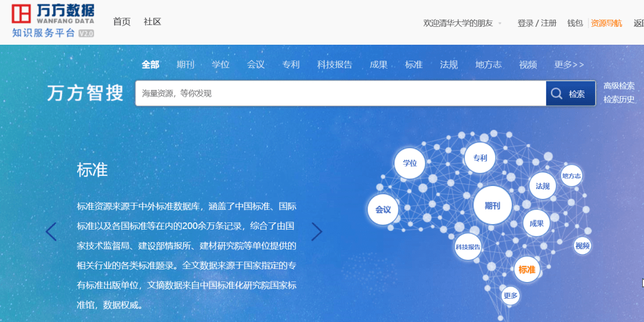Select the 专利 bubble node
Screen dimensions: 644x322
point(479,157)
